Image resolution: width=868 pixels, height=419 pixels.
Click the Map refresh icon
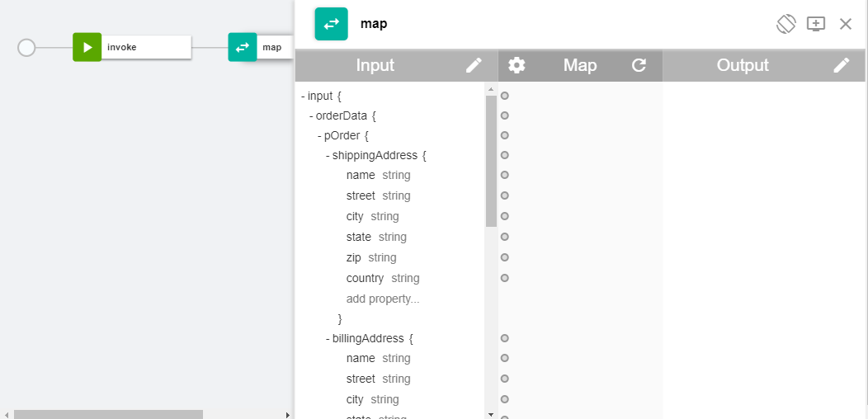click(639, 65)
